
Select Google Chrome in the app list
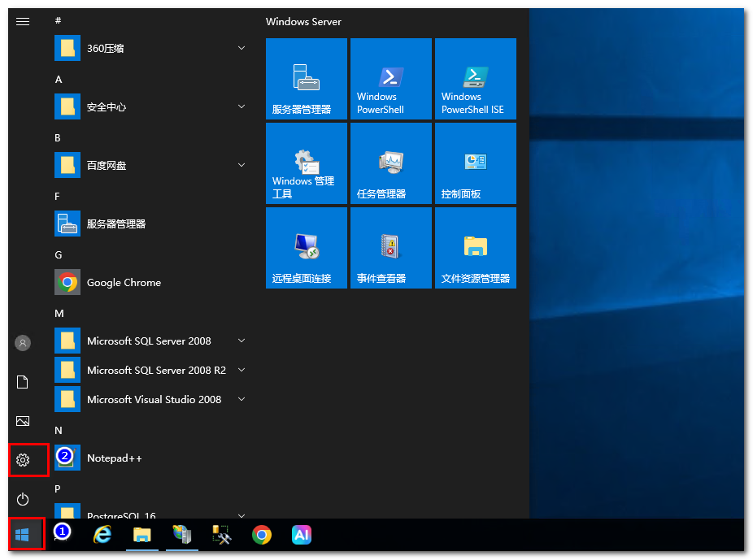pos(124,283)
